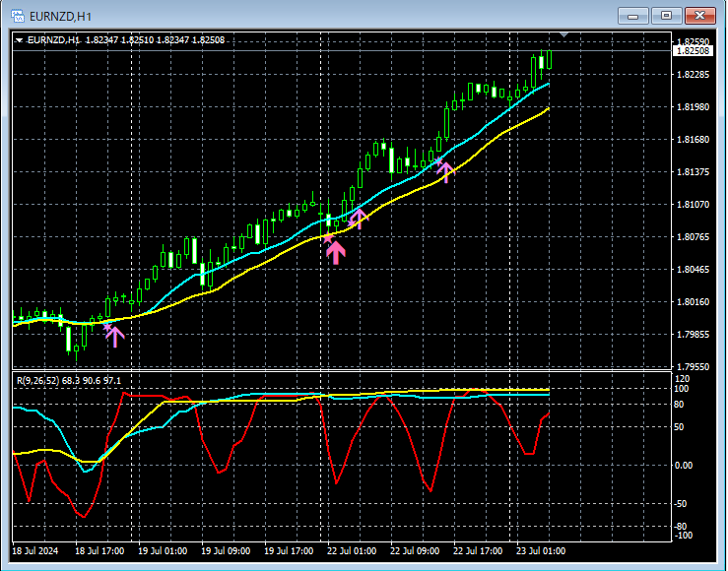The width and height of the screenshot is (728, 571).
Task: Maximize the EURNZD,H1 chart window
Action: 666,16
